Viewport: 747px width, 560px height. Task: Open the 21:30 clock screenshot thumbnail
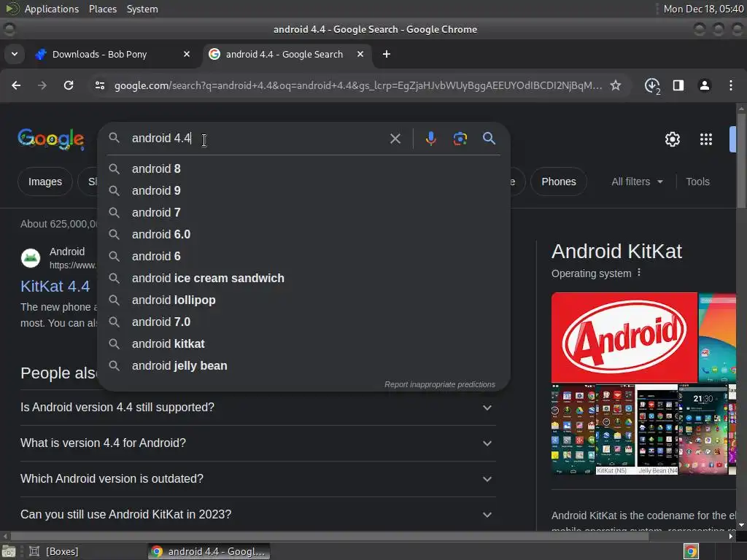tap(703, 429)
